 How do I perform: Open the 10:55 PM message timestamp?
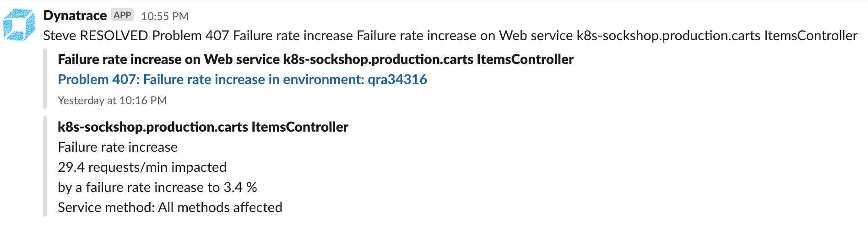165,16
